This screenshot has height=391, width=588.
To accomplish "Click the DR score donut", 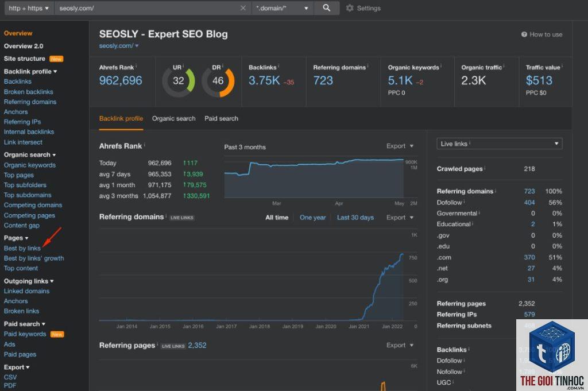I will click(x=218, y=80).
